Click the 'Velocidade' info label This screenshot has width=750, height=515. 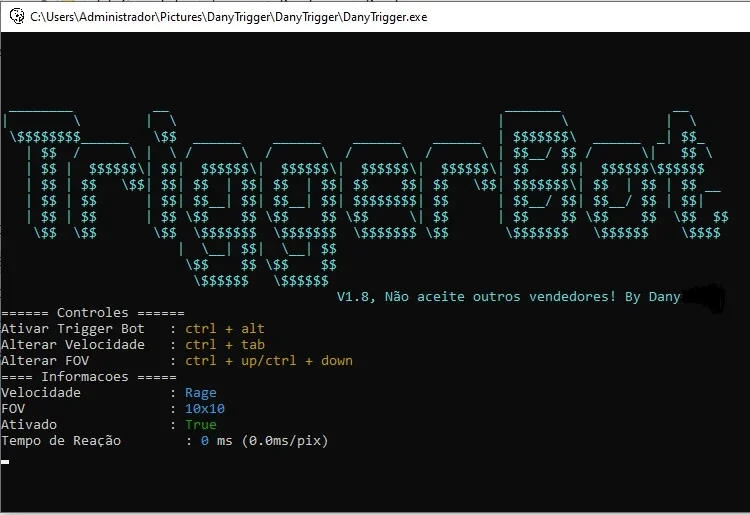(x=41, y=393)
